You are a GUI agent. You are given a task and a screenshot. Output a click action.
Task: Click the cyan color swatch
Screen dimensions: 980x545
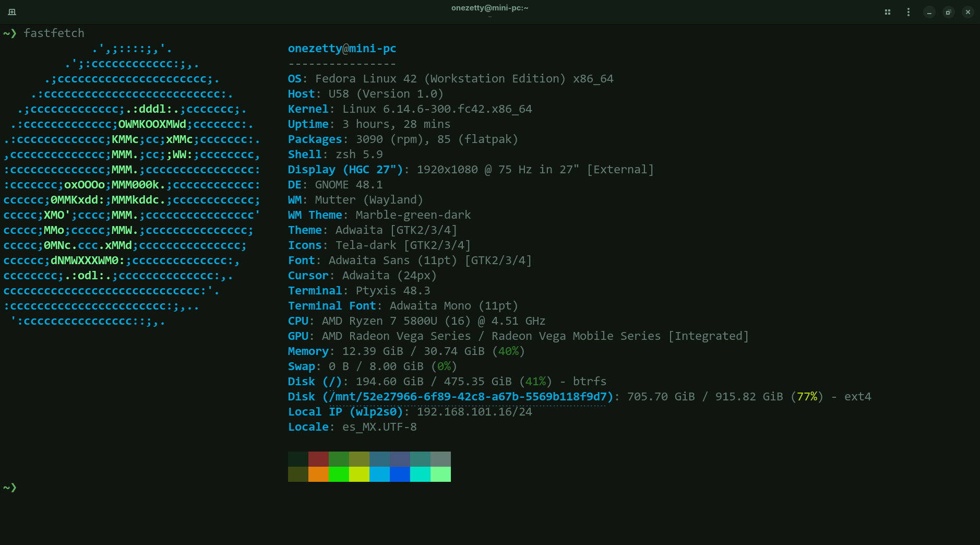(x=420, y=474)
